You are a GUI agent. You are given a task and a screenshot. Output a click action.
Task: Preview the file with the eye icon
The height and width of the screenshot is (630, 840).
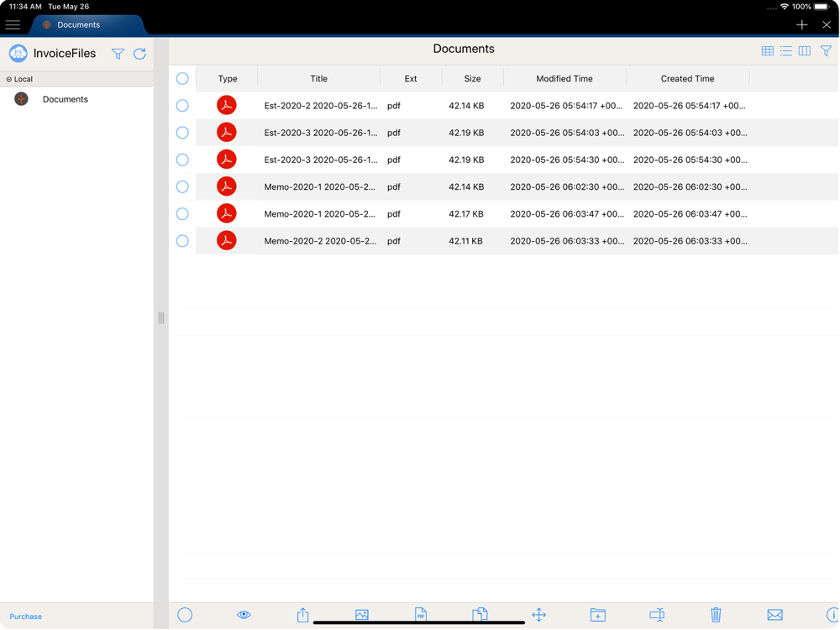(244, 615)
